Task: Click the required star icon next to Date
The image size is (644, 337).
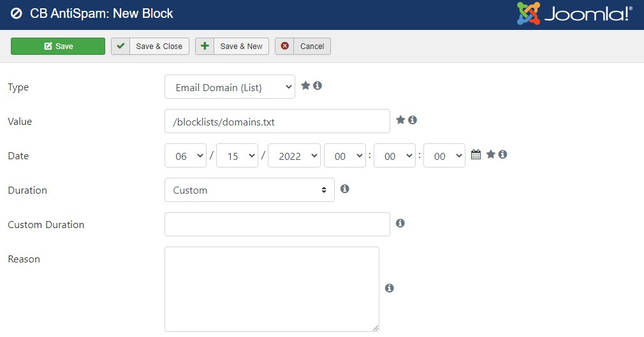Action: 491,154
